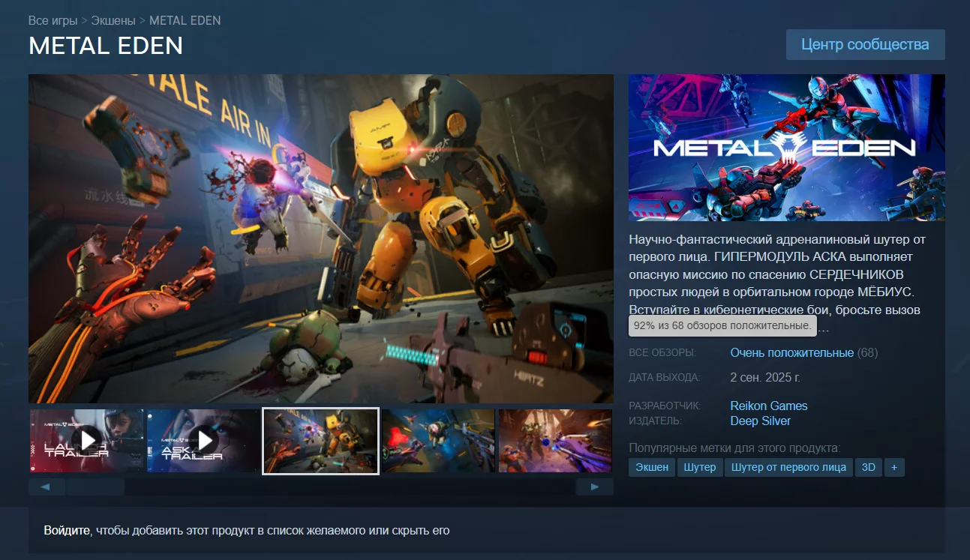Screen dimensions: 970x560
Task: Add a tag with the plus button
Action: (894, 467)
